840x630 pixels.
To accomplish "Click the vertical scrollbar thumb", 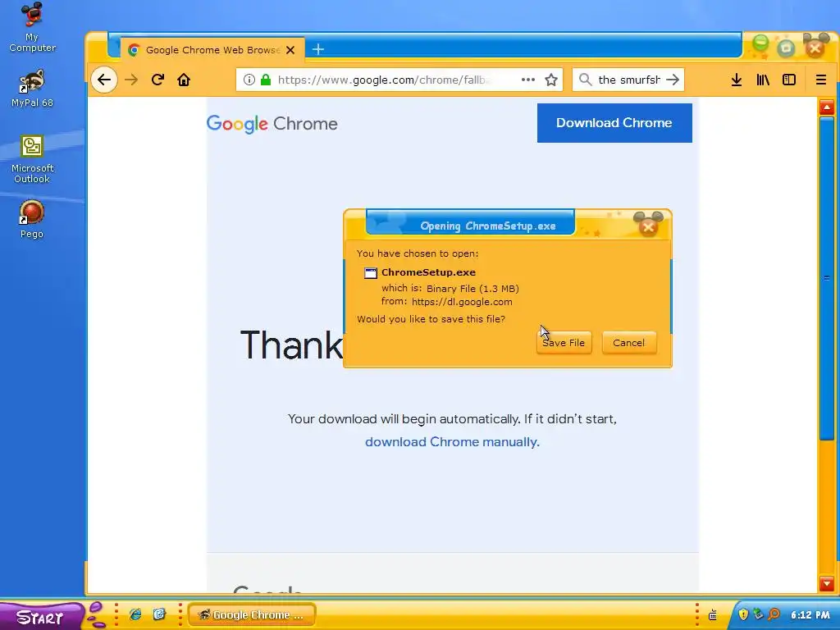I will click(x=827, y=278).
